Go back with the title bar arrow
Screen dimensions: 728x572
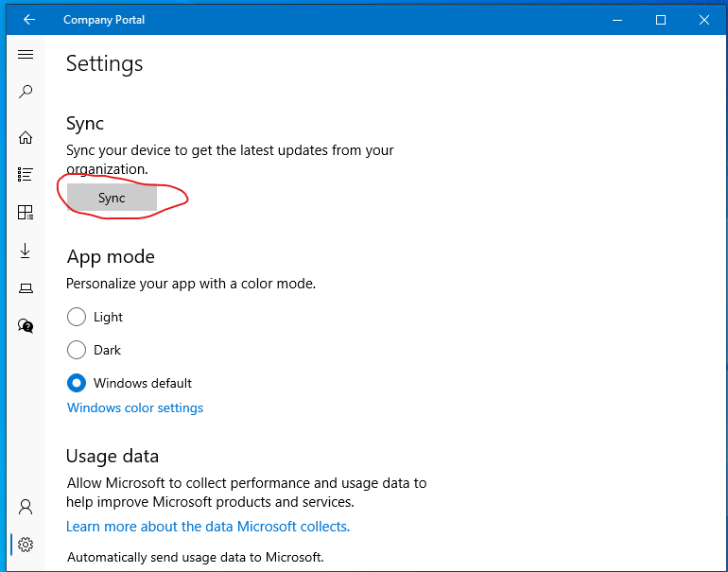29,20
